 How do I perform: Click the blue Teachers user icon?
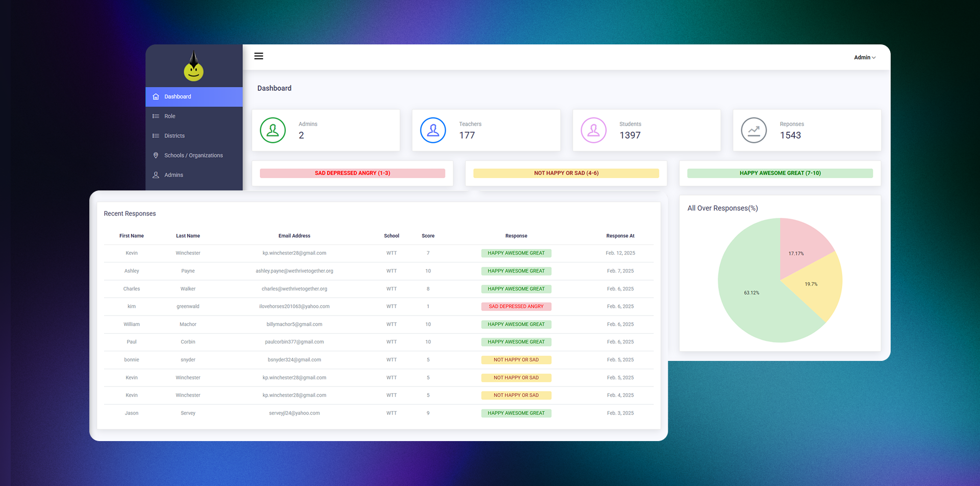click(433, 130)
